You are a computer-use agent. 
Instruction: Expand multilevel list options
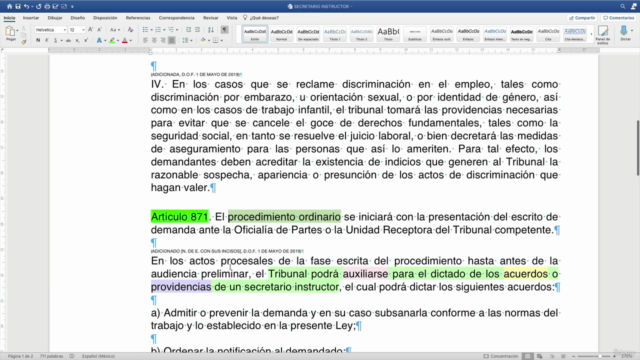coord(177,30)
